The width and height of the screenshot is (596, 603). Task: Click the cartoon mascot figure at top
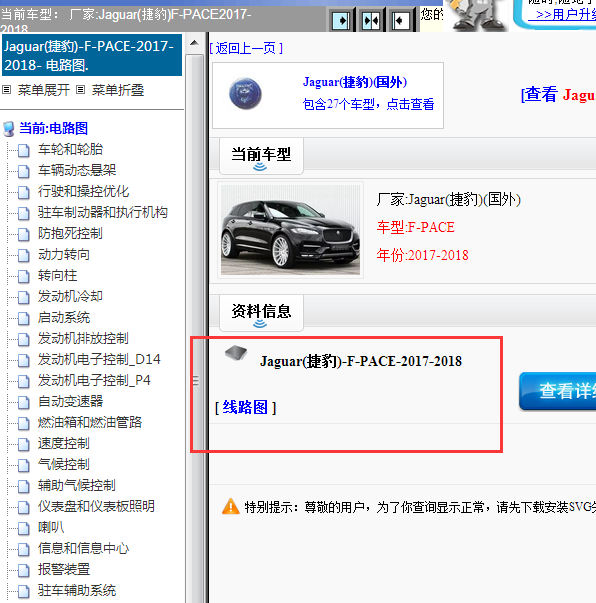[x=477, y=15]
